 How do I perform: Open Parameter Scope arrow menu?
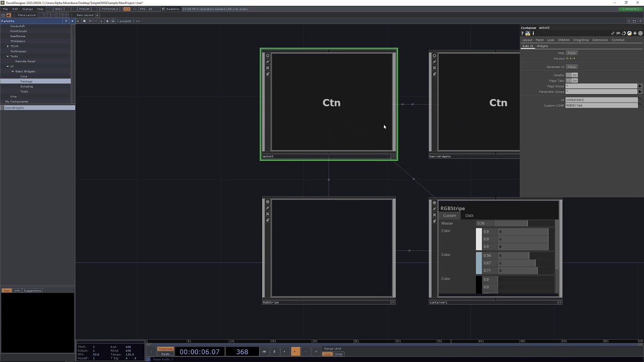[640, 92]
